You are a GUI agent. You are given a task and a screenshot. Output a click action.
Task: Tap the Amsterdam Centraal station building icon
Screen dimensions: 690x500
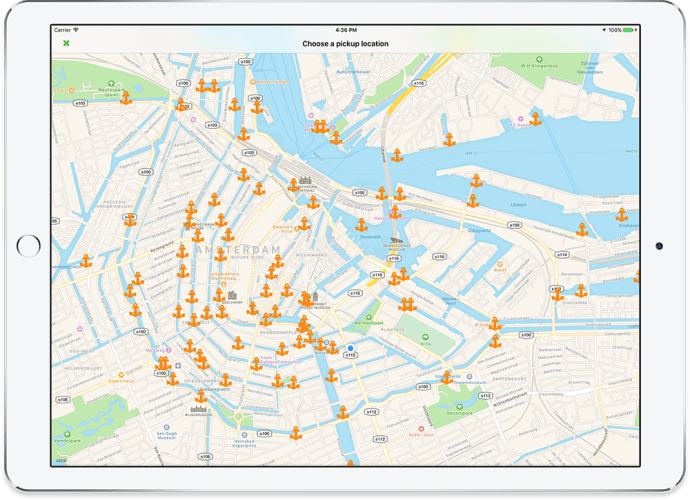[307, 180]
